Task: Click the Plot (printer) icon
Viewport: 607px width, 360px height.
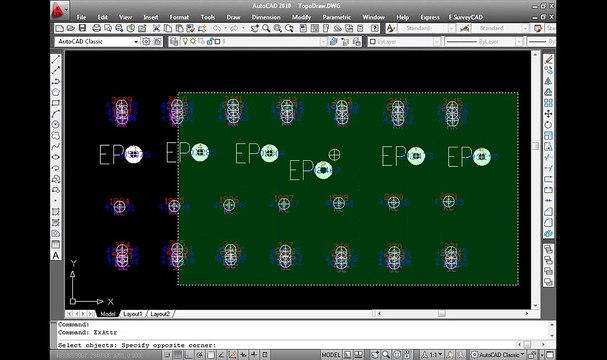Action: [96, 28]
